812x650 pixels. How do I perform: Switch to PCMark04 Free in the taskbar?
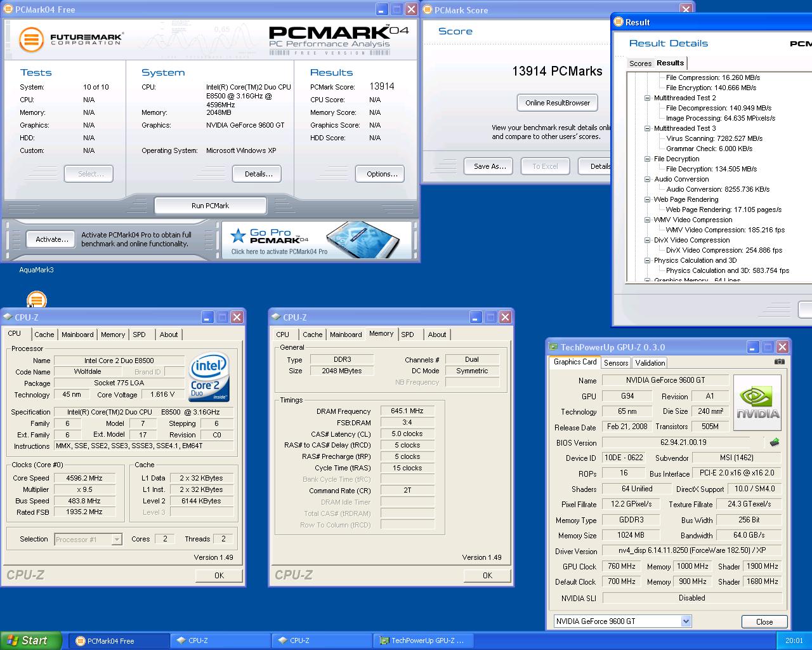tap(119, 641)
